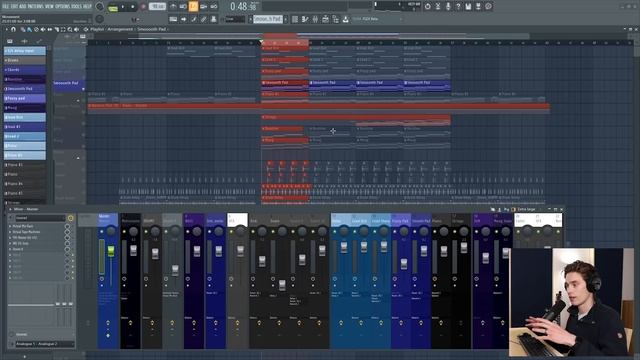
Task: Open the Mixer window menu arrow
Action: (10, 209)
